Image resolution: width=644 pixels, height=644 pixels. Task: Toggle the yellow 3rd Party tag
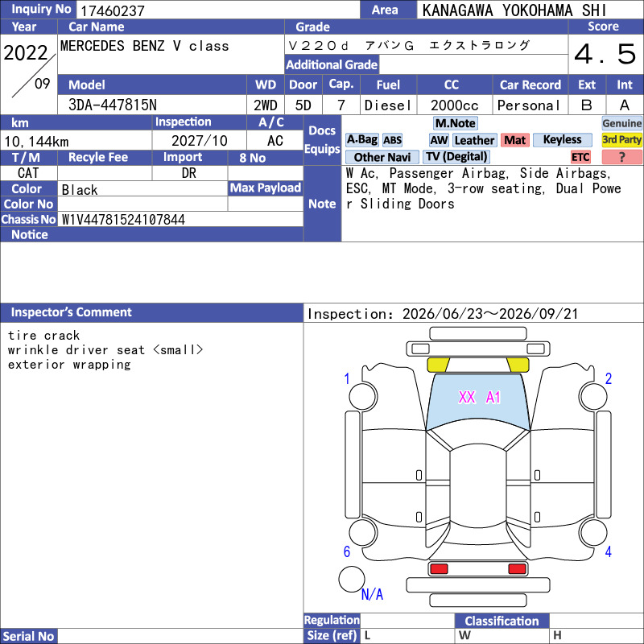click(x=621, y=140)
